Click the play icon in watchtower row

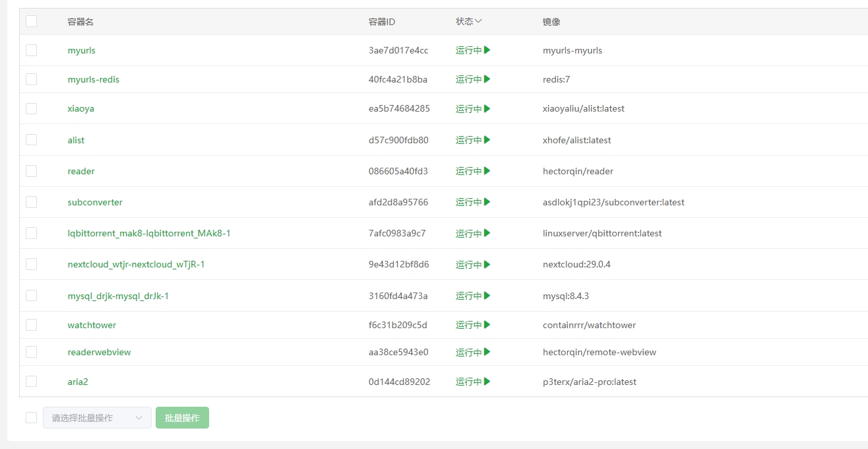[x=487, y=325]
